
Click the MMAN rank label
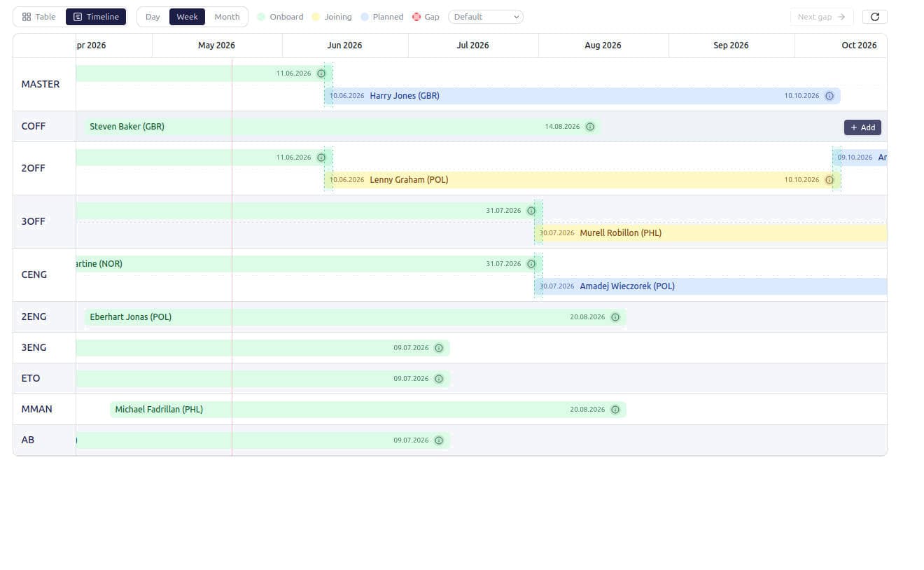pyautogui.click(x=37, y=409)
